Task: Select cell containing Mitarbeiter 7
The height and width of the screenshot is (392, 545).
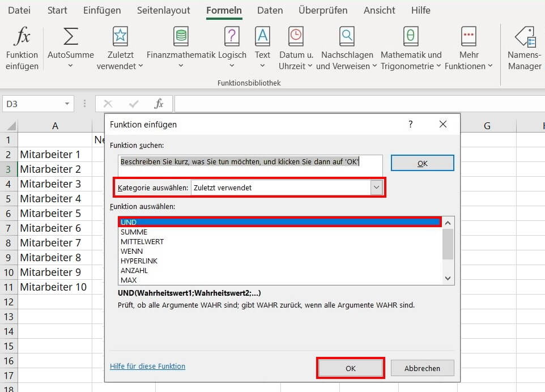Action: click(x=55, y=242)
